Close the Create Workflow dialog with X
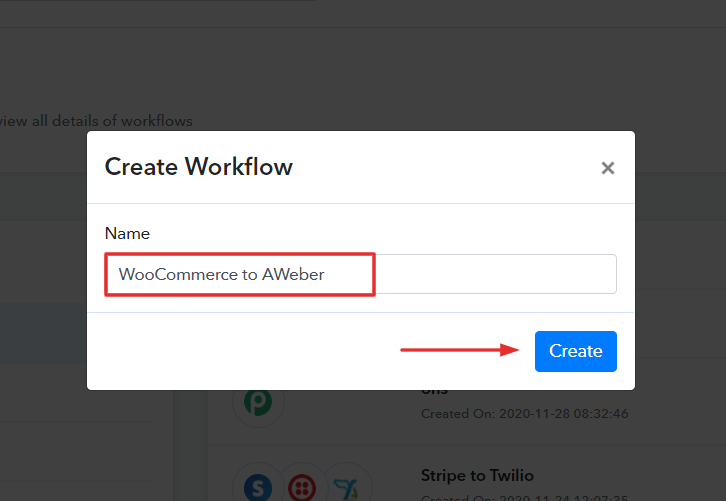The image size is (726, 501). tap(607, 168)
